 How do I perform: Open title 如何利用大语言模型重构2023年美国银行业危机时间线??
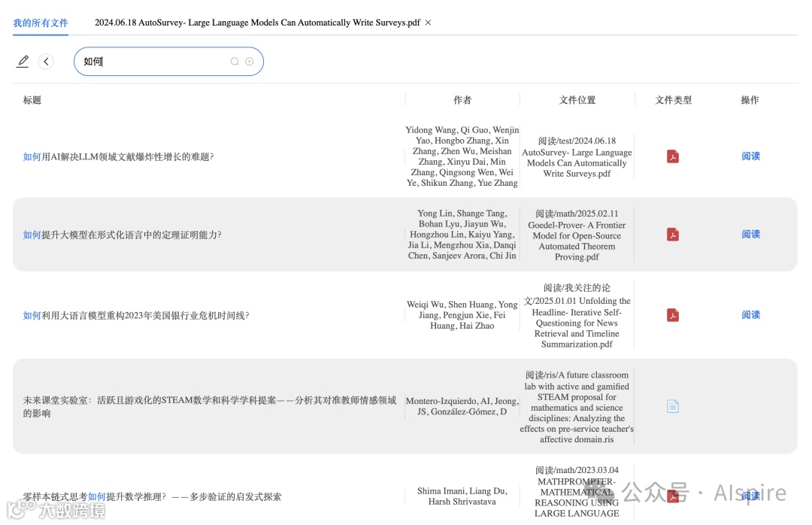pos(136,315)
